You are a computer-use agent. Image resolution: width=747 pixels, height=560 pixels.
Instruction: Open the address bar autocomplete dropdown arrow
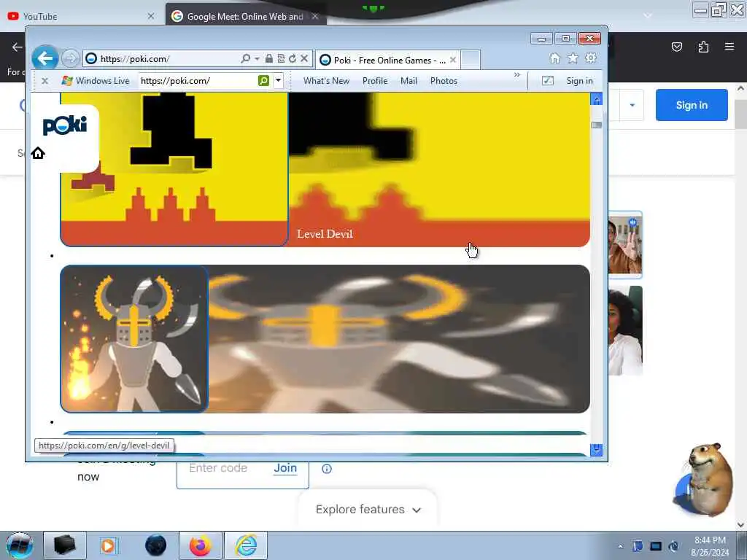258,58
